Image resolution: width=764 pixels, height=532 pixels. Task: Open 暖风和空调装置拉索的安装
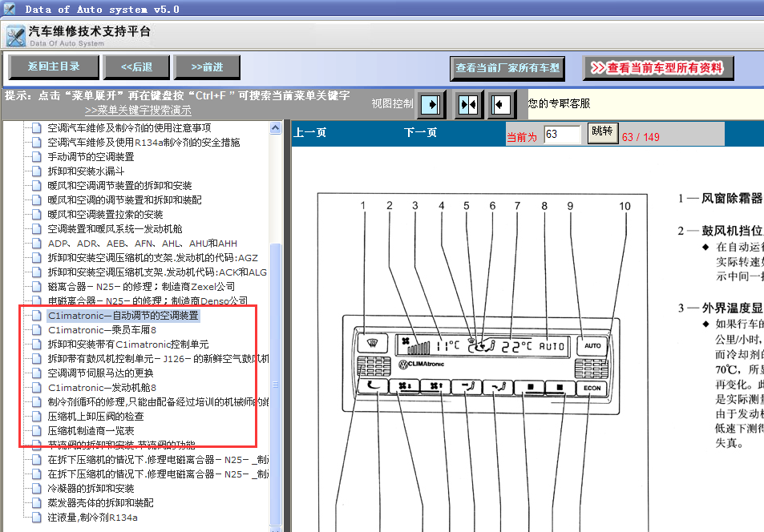[x=105, y=215]
